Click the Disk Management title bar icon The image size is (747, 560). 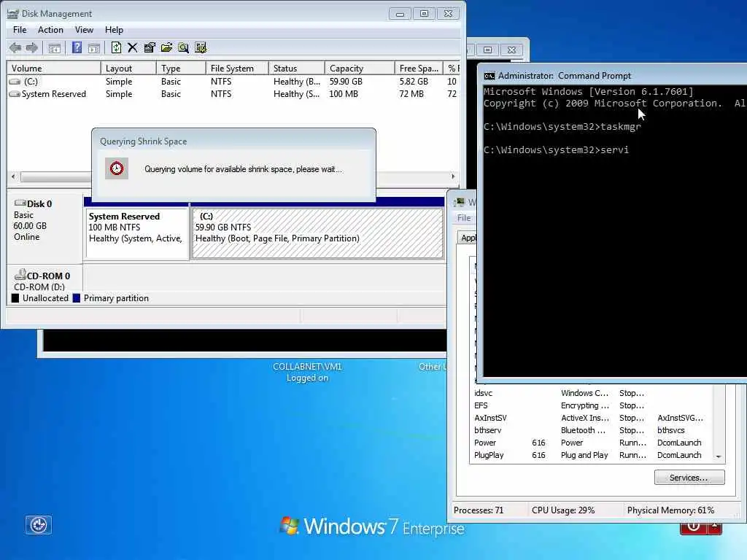click(x=13, y=14)
